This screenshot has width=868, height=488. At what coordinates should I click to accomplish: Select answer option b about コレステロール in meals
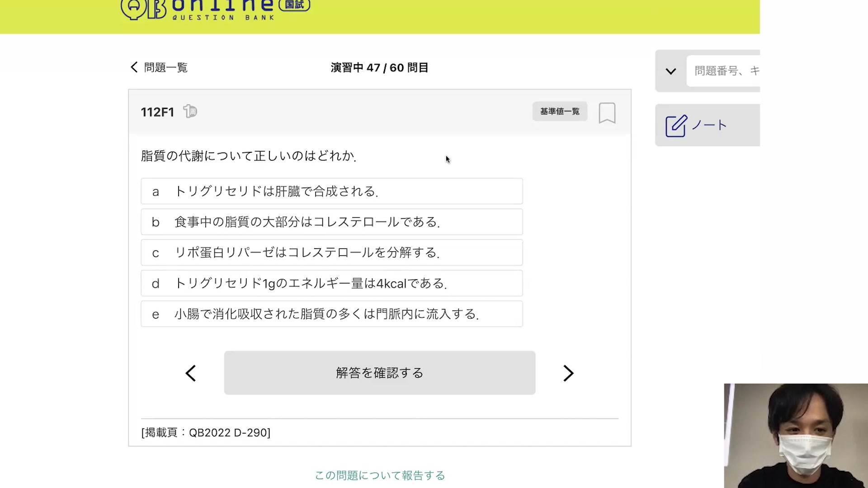tap(331, 222)
